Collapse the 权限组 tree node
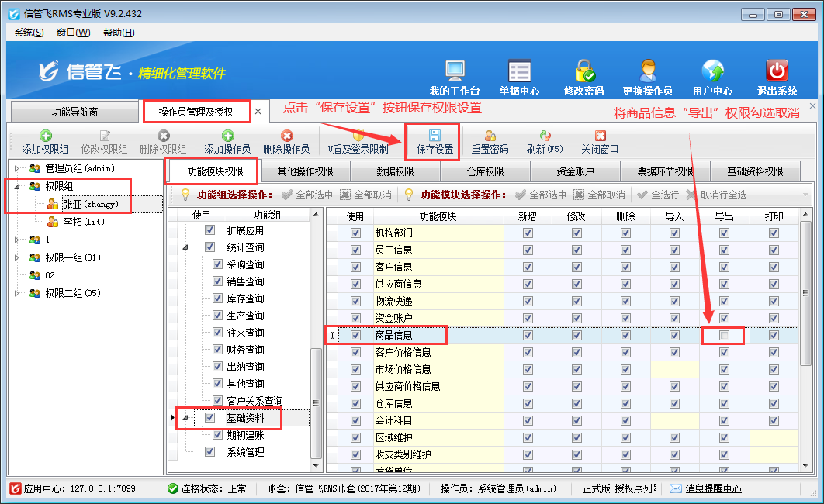Screen dimensions: 824x504 18,186
